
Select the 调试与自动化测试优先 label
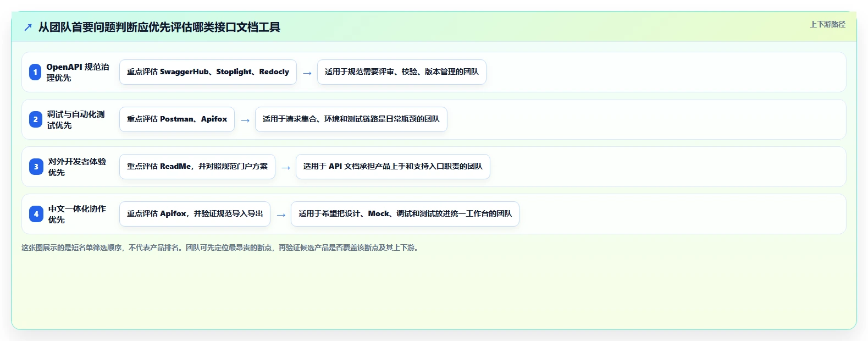[76, 119]
